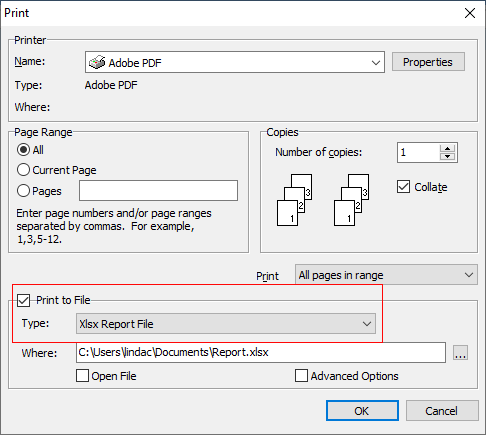Browse for output file with ellipsis button
The height and width of the screenshot is (435, 486).
click(460, 353)
